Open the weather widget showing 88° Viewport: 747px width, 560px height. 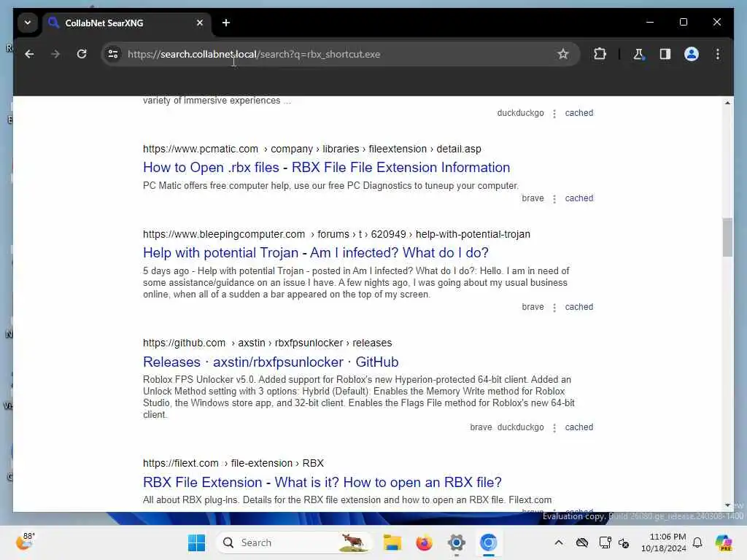(x=25, y=542)
